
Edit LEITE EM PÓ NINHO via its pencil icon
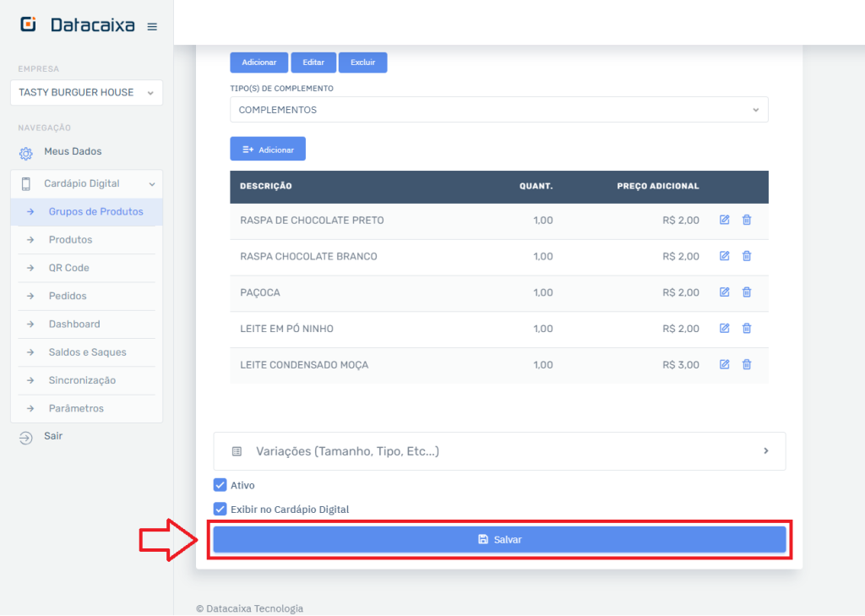click(724, 328)
